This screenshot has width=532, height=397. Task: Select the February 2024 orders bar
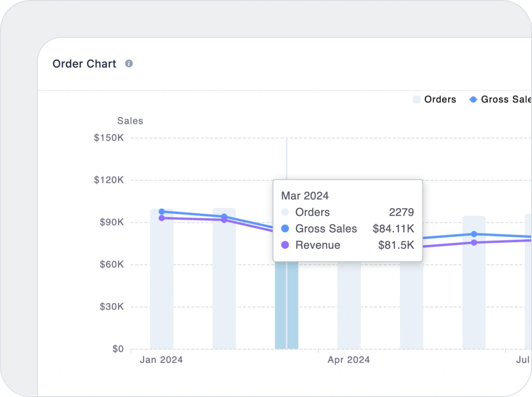tap(224, 286)
